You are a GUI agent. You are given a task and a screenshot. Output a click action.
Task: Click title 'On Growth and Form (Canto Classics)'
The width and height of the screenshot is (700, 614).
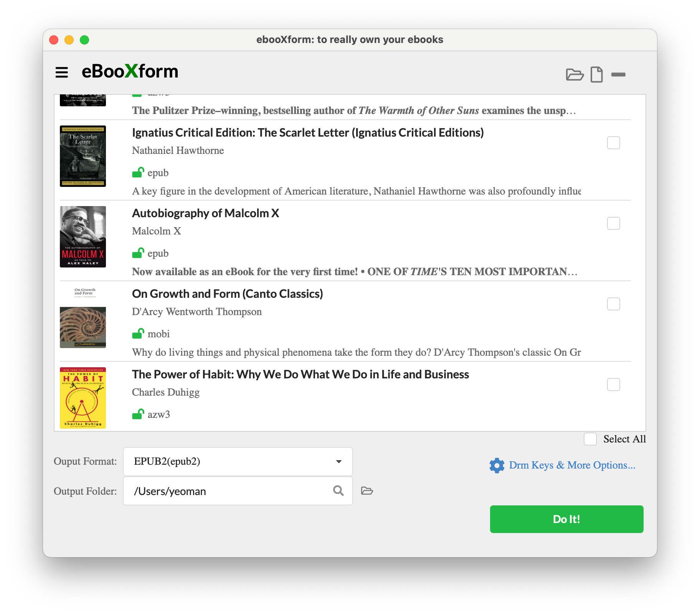[x=228, y=294]
